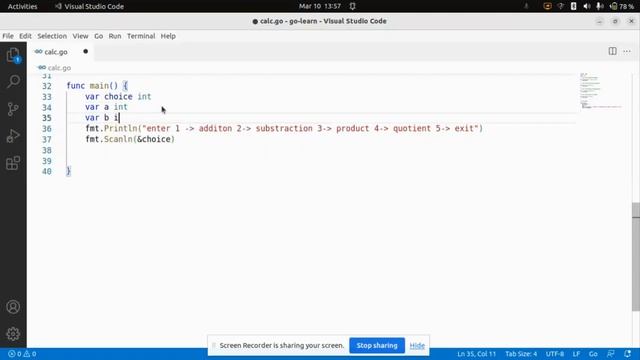This screenshot has width=640, height=360.
Task: Hide the screen sharing notice
Action: 417,346
